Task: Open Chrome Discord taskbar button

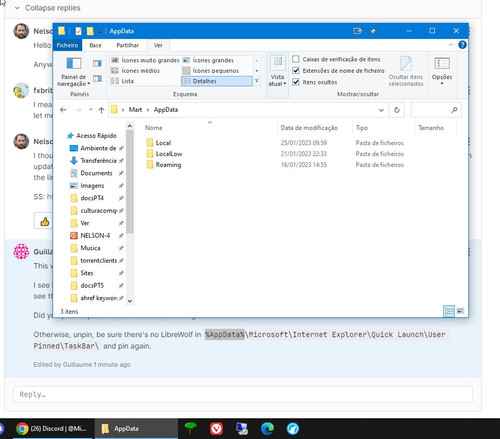Action: click(52, 429)
